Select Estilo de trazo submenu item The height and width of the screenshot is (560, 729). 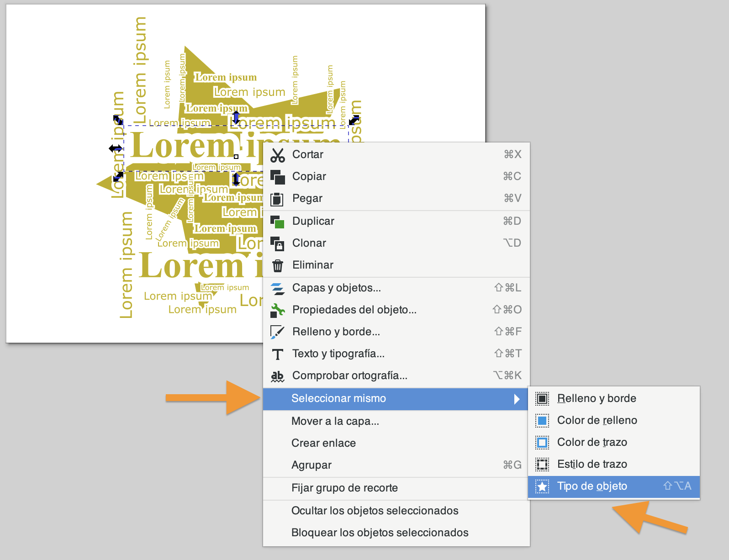[614, 464]
